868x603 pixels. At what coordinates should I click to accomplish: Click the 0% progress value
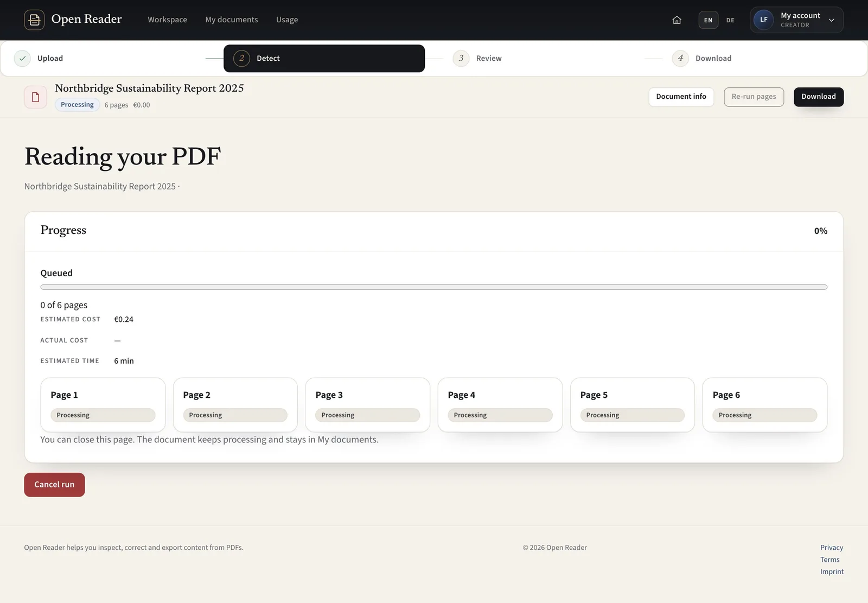pyautogui.click(x=820, y=231)
